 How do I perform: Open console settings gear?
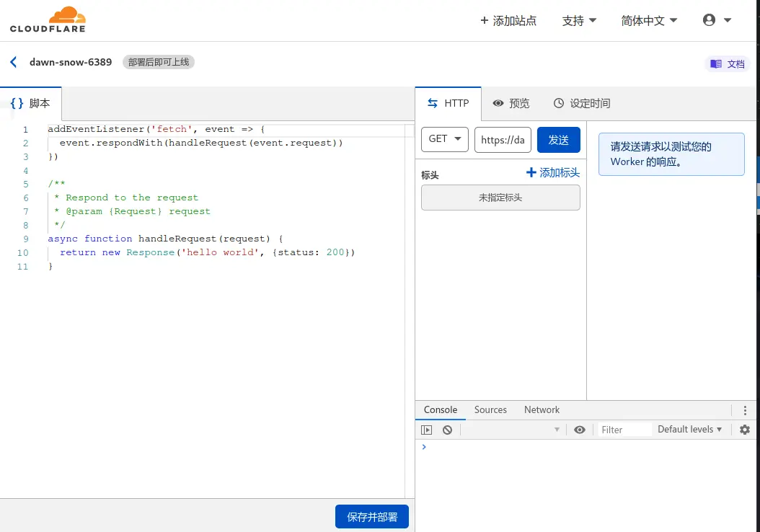pos(745,430)
